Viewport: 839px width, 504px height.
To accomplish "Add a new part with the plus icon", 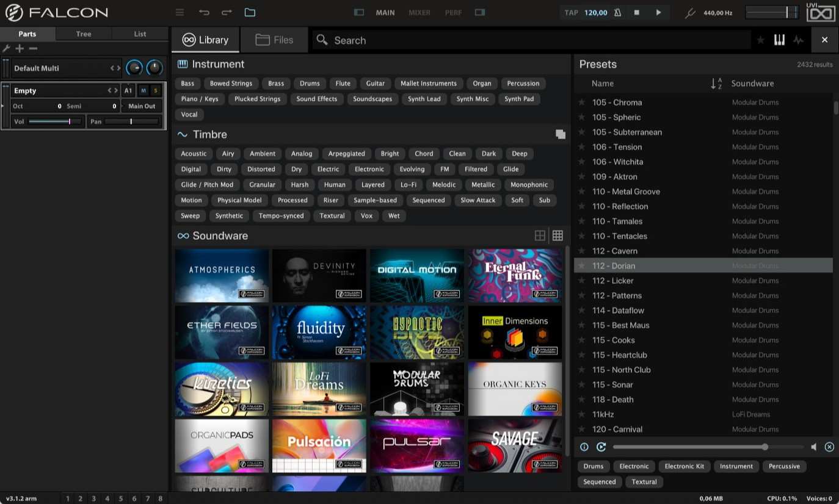I will pyautogui.click(x=20, y=48).
